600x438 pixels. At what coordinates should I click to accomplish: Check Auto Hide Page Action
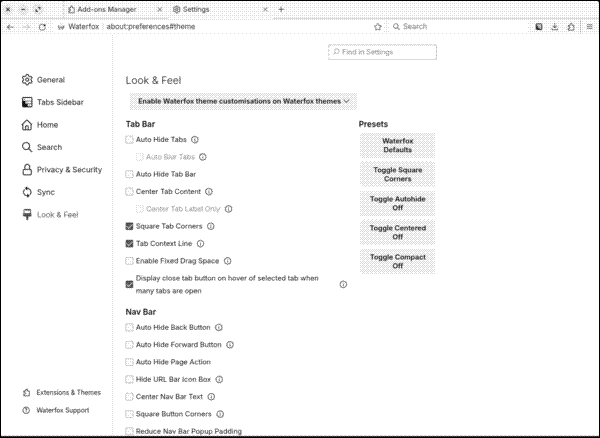pyautogui.click(x=129, y=362)
